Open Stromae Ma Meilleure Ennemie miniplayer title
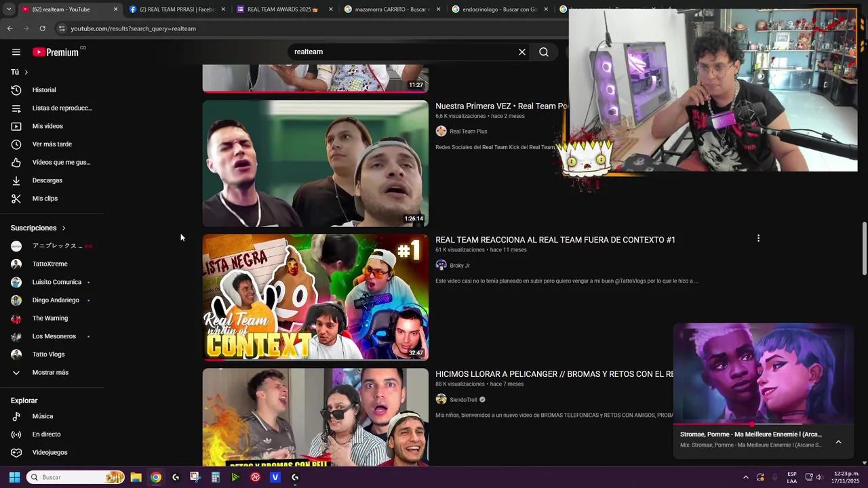 tap(751, 434)
